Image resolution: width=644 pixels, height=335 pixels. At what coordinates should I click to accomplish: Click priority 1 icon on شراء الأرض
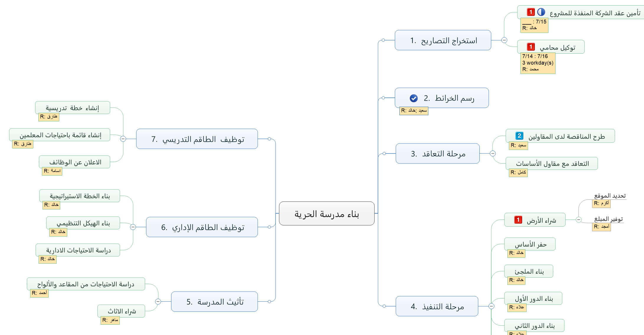[518, 220]
